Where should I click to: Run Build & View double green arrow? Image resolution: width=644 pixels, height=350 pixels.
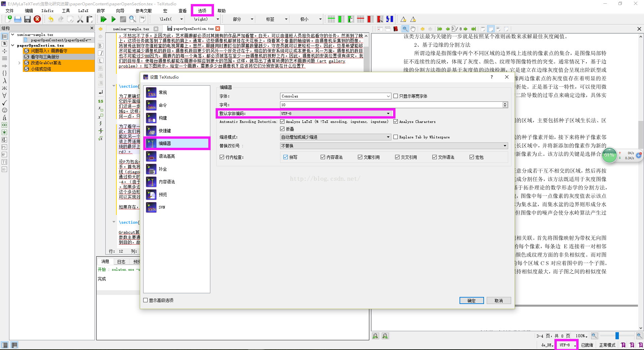104,19
